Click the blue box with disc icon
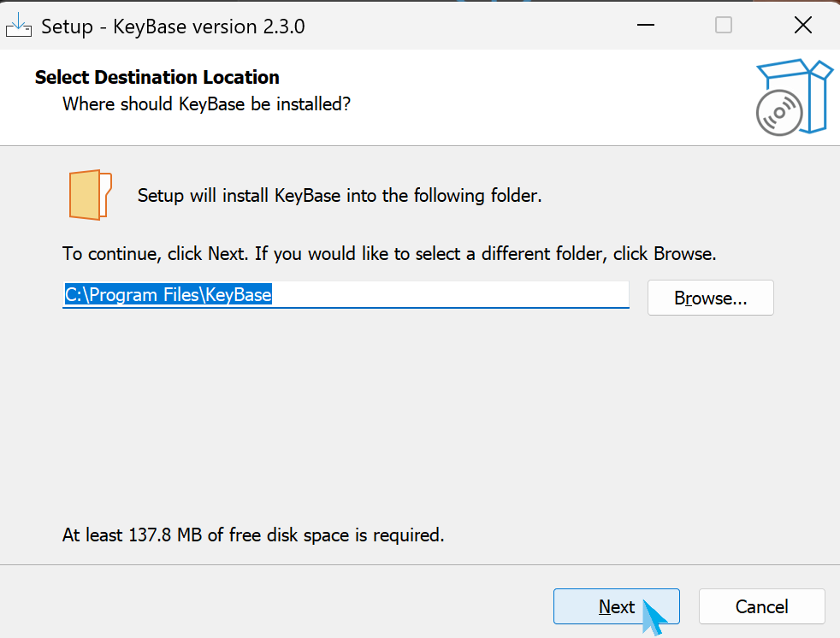840x638 pixels. pyautogui.click(x=794, y=97)
